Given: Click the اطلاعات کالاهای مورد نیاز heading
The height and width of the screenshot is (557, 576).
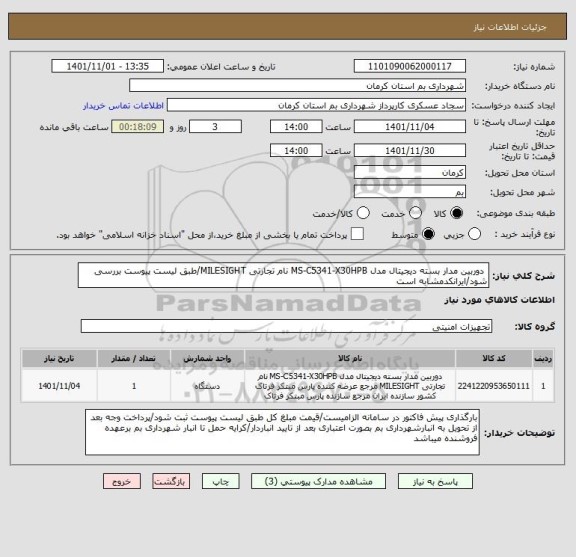Looking at the screenshot, I should pyautogui.click(x=499, y=300).
